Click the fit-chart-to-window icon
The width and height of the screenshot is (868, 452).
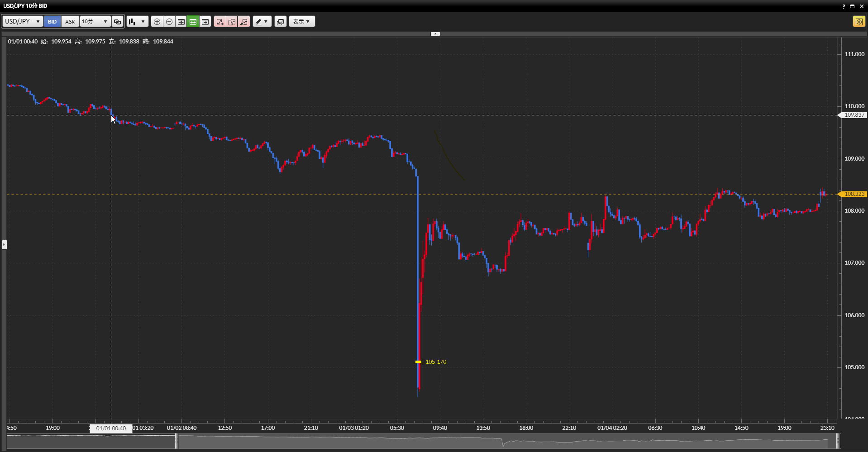tap(181, 22)
